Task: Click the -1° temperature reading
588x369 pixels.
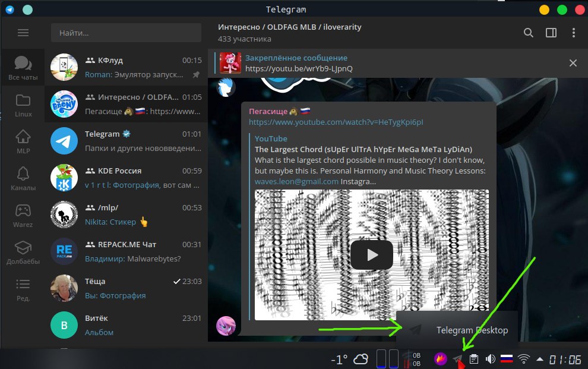Action: pyautogui.click(x=339, y=360)
